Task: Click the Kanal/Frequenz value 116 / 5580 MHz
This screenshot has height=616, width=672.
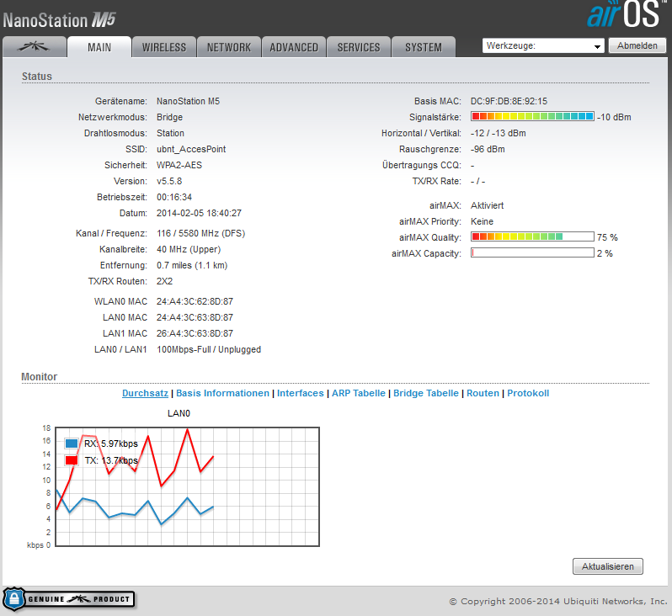Action: (200, 233)
